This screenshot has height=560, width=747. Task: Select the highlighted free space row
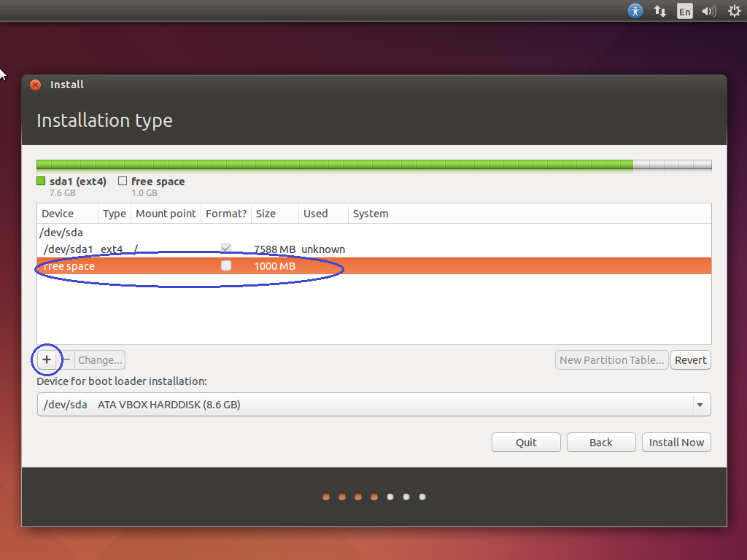[x=146, y=265]
